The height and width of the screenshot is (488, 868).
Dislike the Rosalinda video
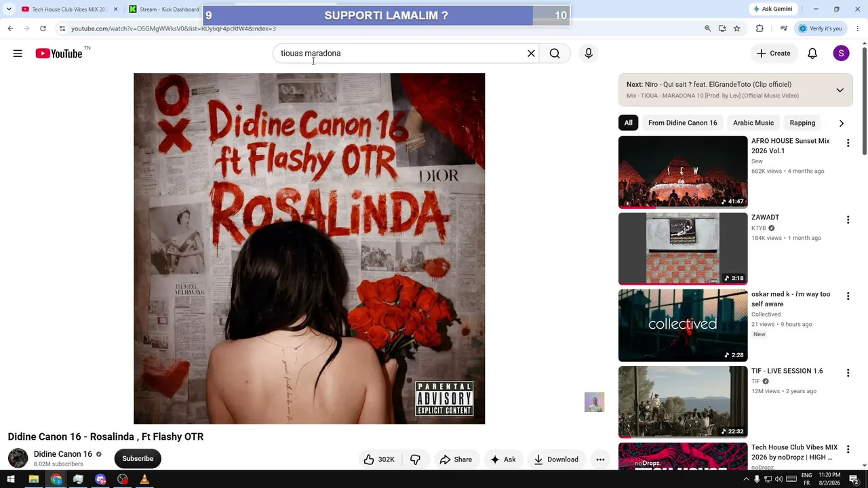[x=415, y=460]
